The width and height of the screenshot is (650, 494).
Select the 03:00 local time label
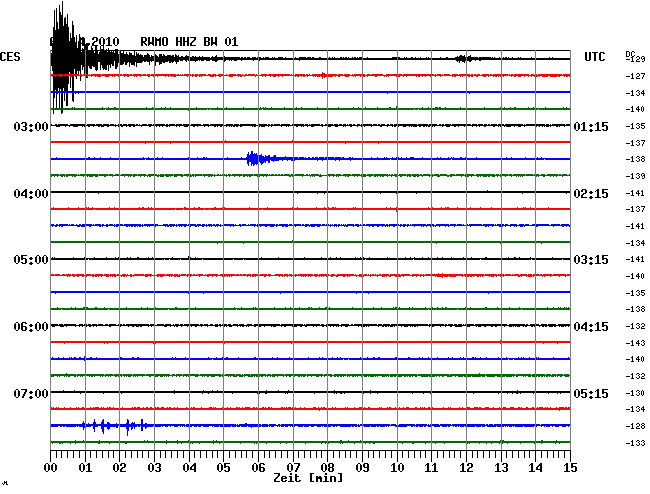pyautogui.click(x=31, y=126)
